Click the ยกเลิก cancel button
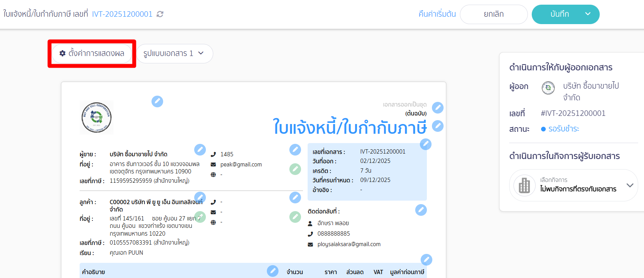The height and width of the screenshot is (278, 644). (x=494, y=14)
